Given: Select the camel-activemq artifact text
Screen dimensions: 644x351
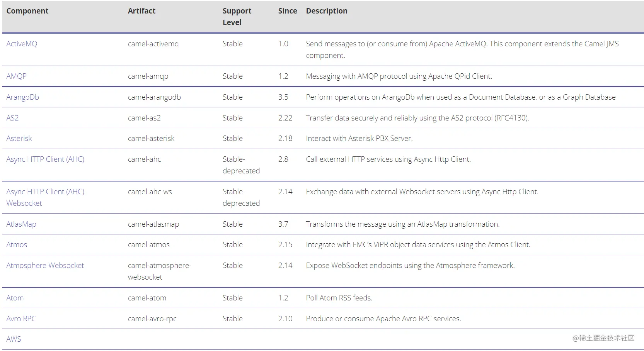Looking at the screenshot, I should pyautogui.click(x=153, y=44).
